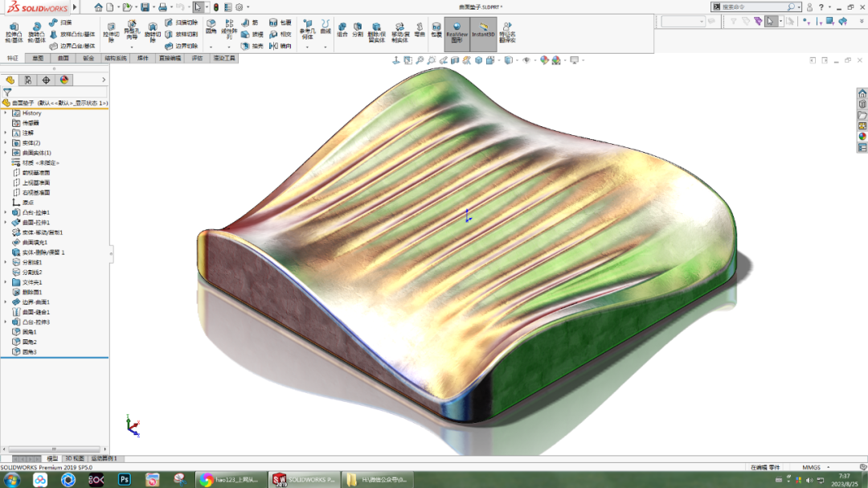Image resolution: width=868 pixels, height=488 pixels.
Task: Toggle off RealView 图形
Action: tap(457, 34)
